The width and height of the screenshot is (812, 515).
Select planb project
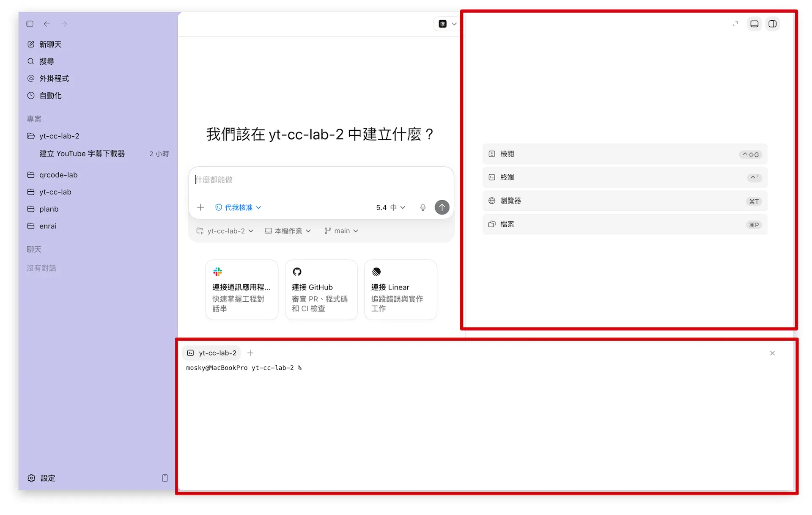43,209
